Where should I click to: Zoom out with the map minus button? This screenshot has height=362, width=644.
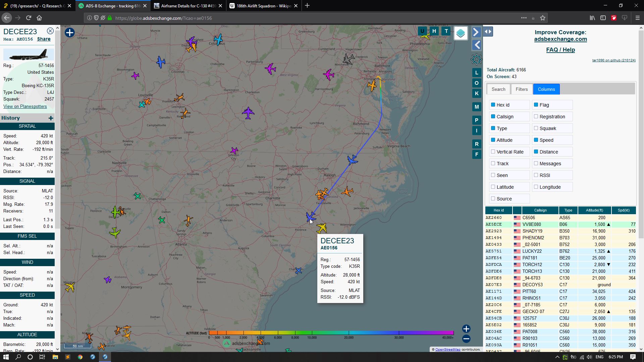tap(466, 339)
